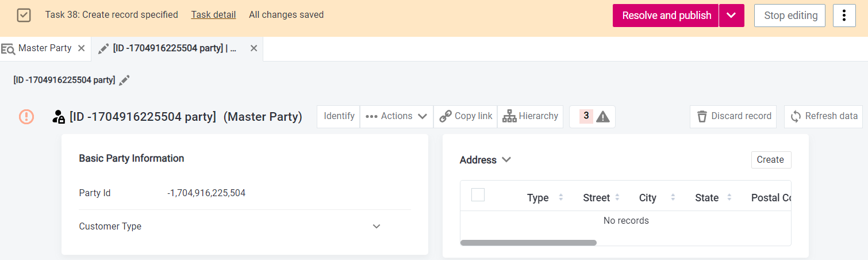
Task: Open the Task detail link
Action: 213,15
